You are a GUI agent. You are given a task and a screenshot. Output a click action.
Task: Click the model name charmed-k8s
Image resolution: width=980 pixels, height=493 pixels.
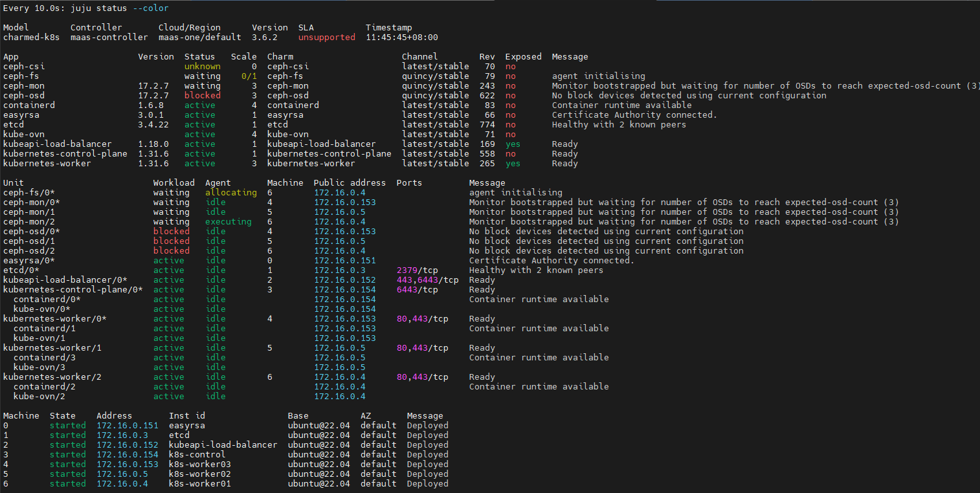pos(32,37)
